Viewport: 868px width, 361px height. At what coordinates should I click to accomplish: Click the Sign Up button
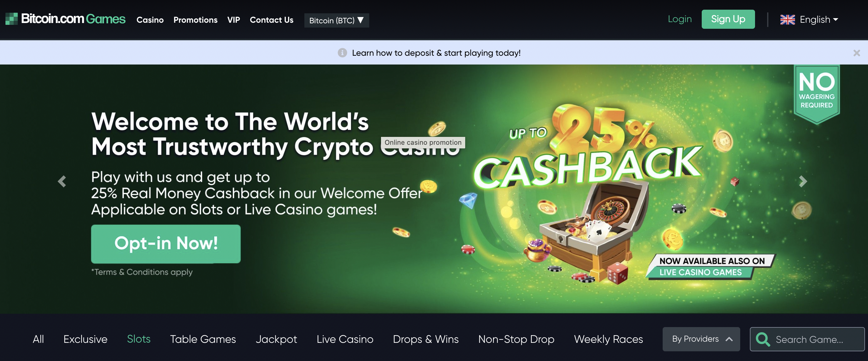pos(728,19)
